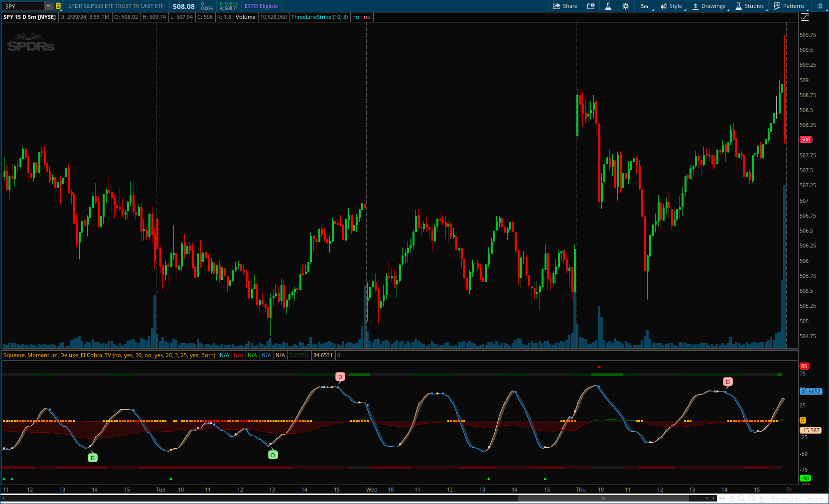829x504 pixels.
Task: Click the ask price A: 508.71
Action: click(x=229, y=8)
